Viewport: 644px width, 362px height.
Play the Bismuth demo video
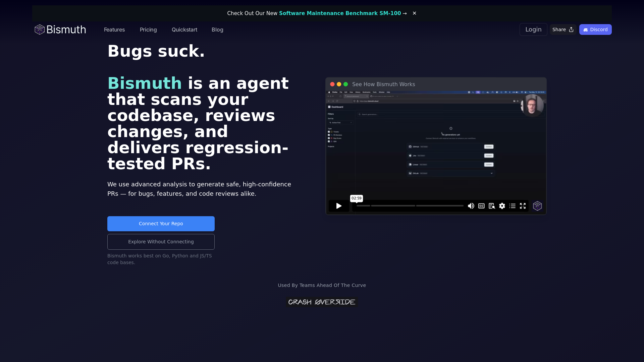[x=339, y=206]
